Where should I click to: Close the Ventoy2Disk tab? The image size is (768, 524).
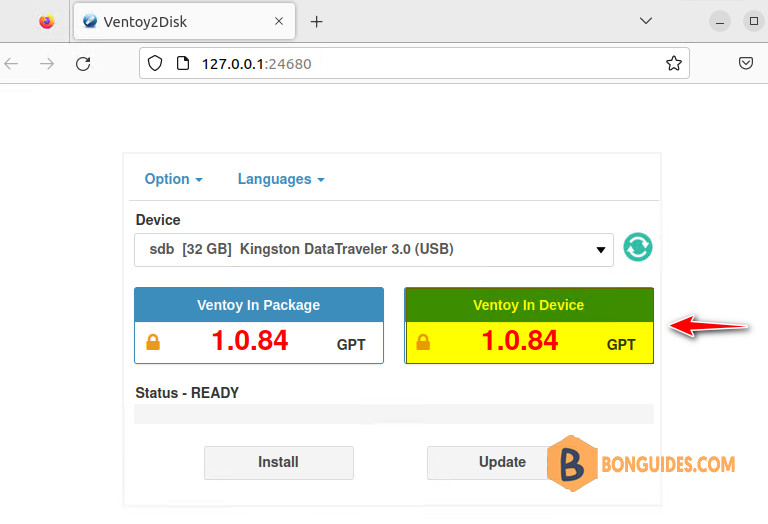[279, 21]
